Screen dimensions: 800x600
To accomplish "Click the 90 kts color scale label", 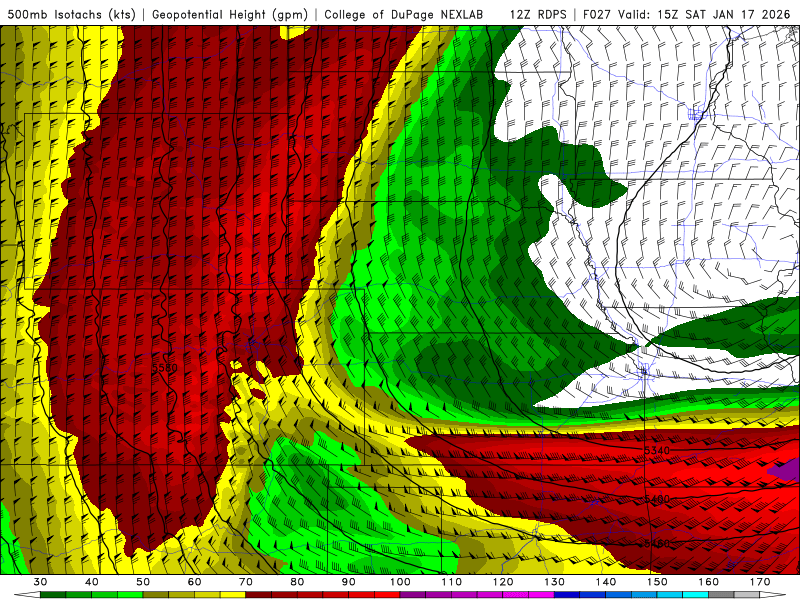I will coord(349,582).
